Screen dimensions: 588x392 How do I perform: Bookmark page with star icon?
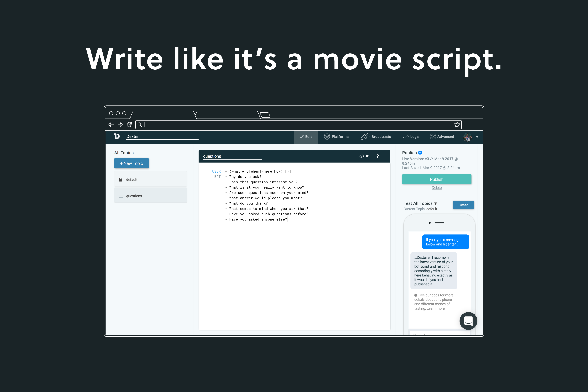[457, 124]
